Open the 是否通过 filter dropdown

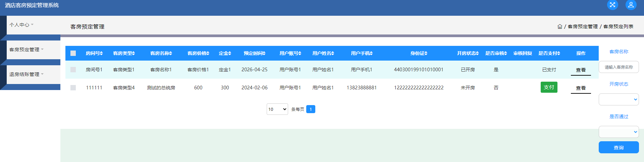click(619, 132)
